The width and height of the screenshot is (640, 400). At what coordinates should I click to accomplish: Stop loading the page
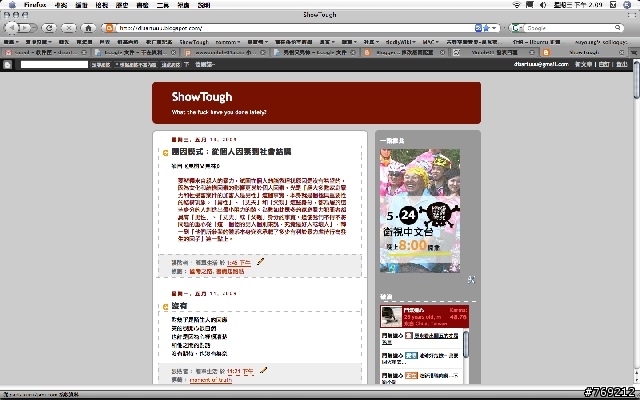[69, 28]
